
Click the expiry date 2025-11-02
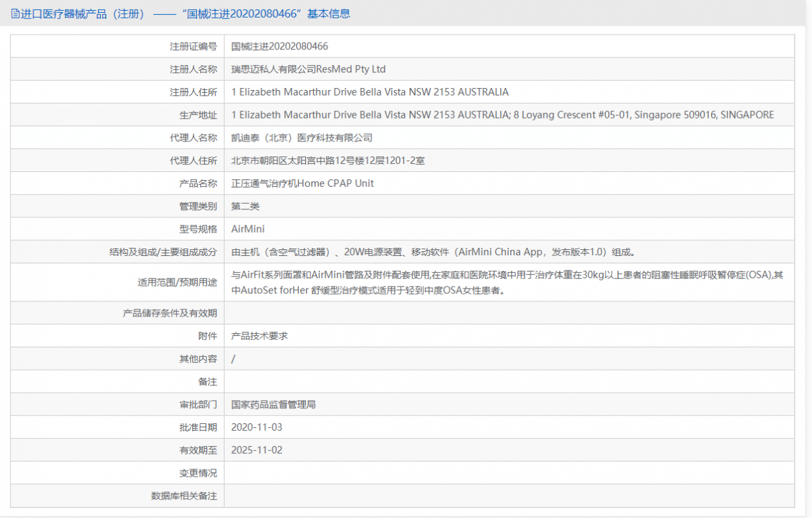(x=256, y=450)
